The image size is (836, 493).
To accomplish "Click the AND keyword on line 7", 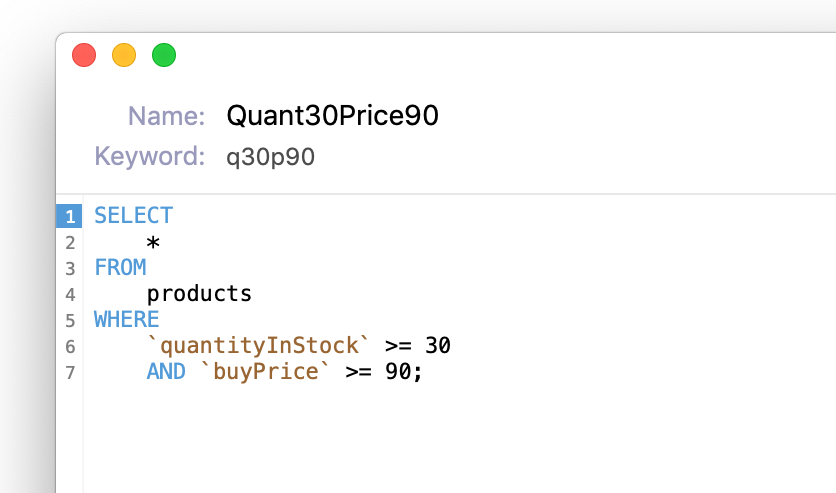I will (166, 371).
